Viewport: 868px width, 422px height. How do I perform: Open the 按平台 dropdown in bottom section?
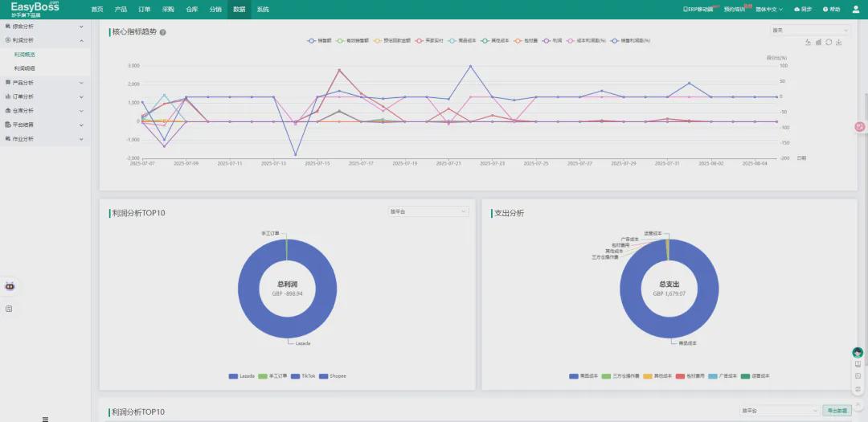click(780, 411)
